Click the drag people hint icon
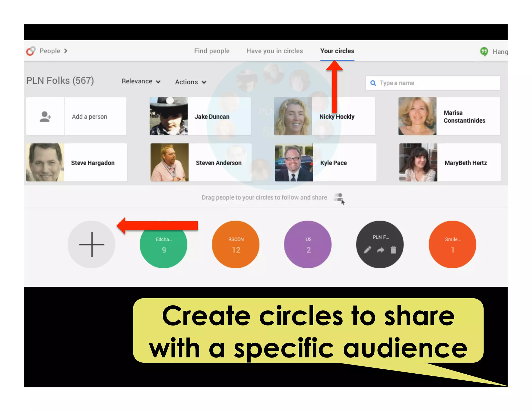This screenshot has height=411, width=532. [339, 199]
